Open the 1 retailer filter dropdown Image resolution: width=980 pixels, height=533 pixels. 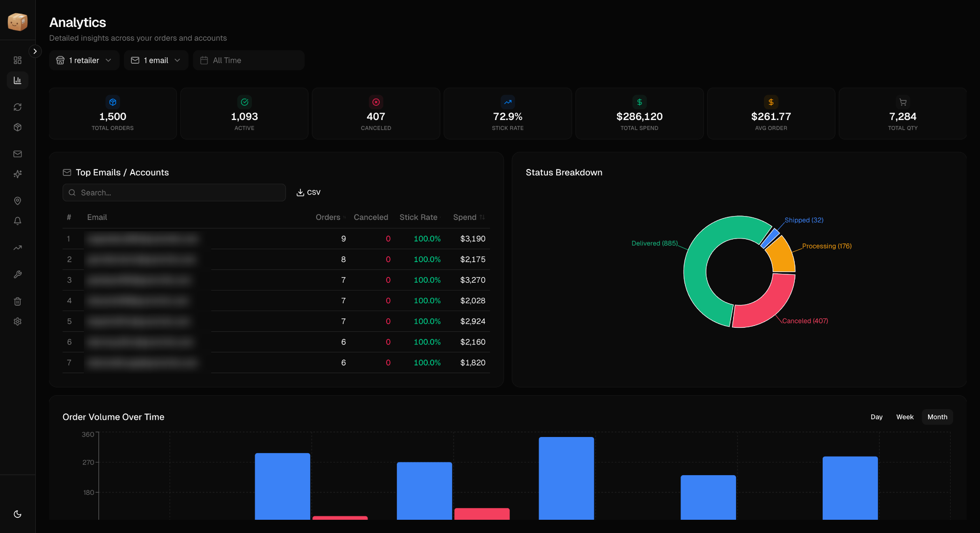pyautogui.click(x=84, y=60)
